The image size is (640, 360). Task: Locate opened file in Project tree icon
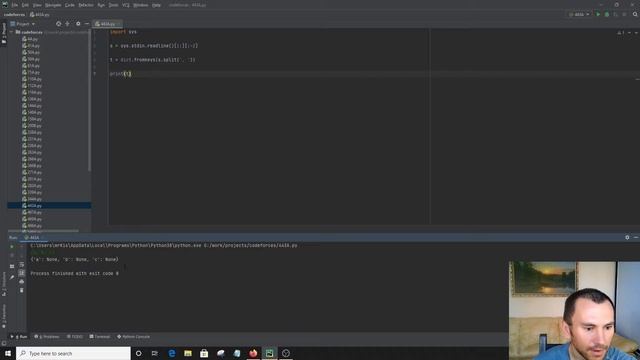(58, 24)
